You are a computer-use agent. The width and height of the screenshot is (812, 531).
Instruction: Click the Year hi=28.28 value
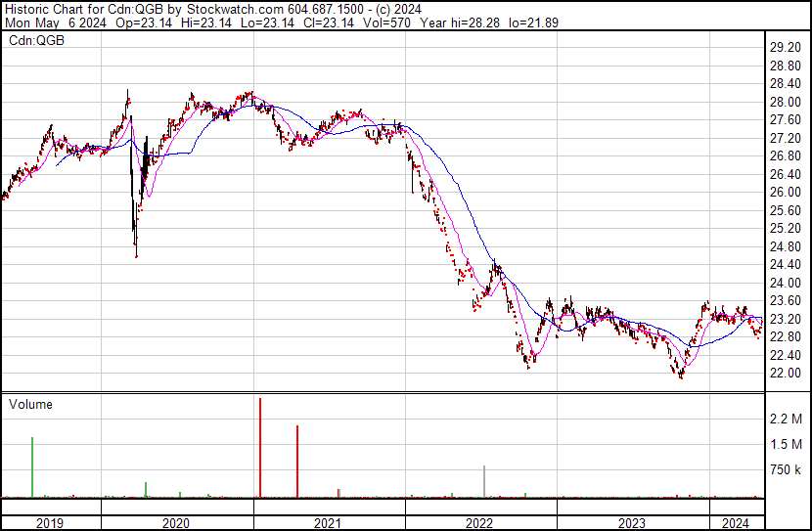click(x=460, y=22)
